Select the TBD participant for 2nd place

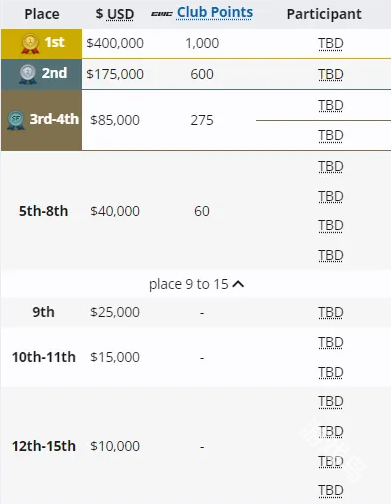(x=331, y=74)
